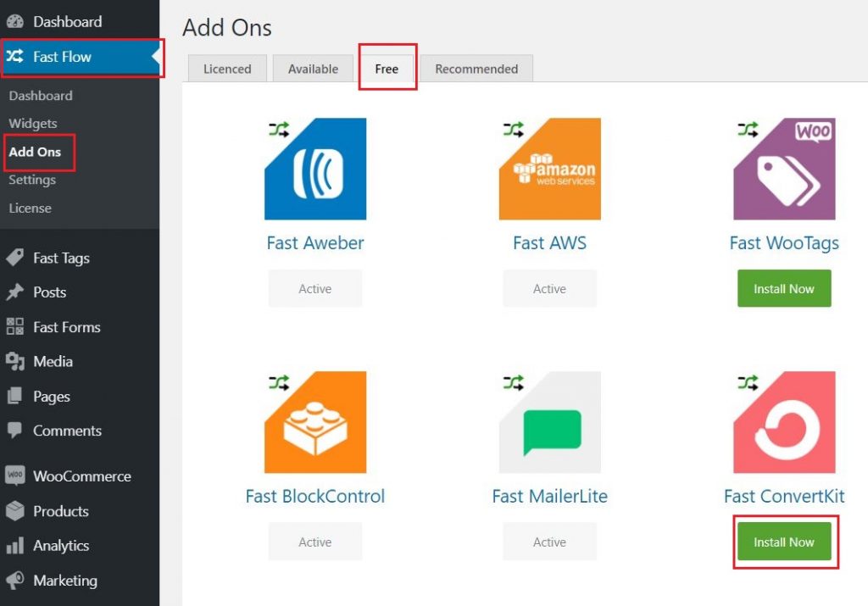The width and height of the screenshot is (868, 606).
Task: Install the Fast ConvertKit add-on
Action: point(784,542)
